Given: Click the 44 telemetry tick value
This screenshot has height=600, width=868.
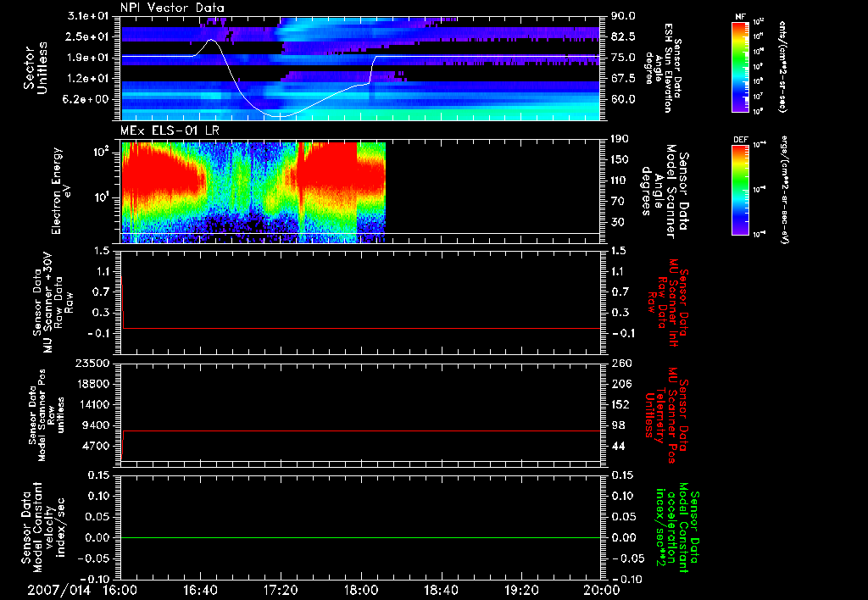Looking at the screenshot, I should pyautogui.click(x=618, y=446).
